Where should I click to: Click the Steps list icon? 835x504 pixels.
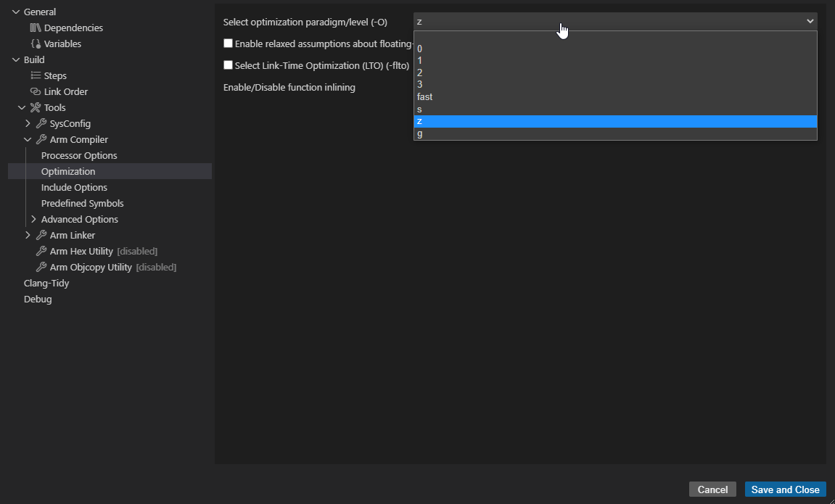pos(36,75)
